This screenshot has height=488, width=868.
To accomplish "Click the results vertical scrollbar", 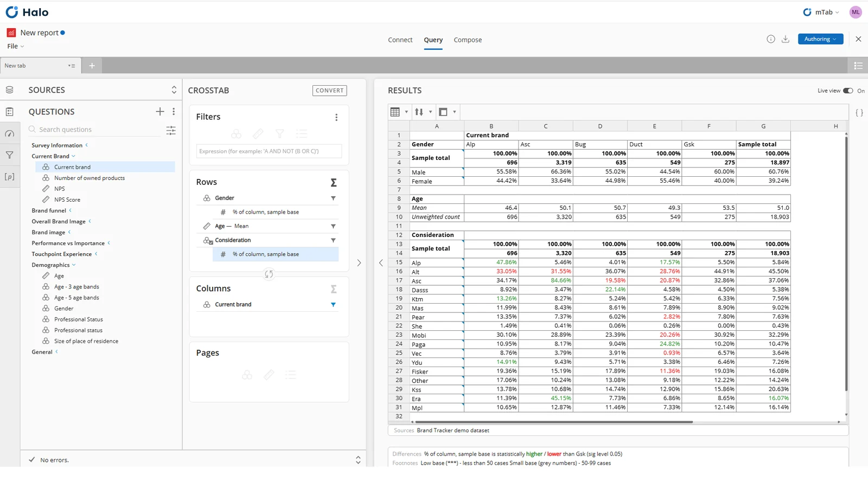I will pos(846,263).
